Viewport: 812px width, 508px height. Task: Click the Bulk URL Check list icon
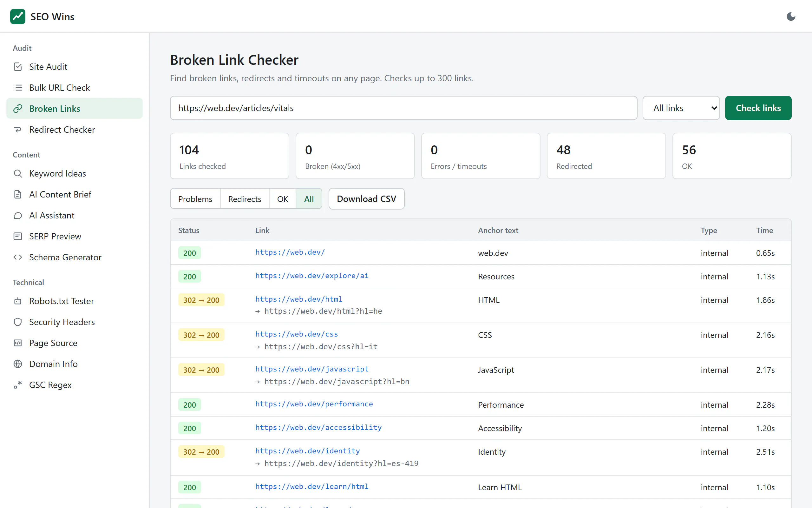pos(18,88)
